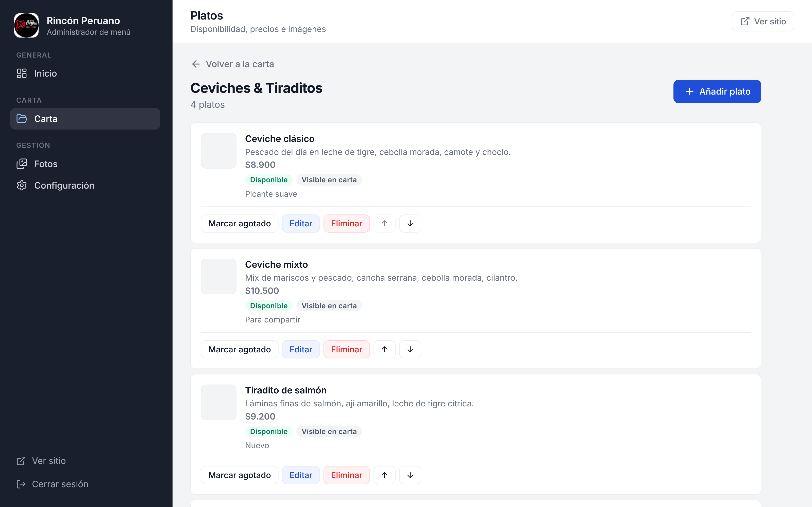The width and height of the screenshot is (812, 507).
Task: Edit the Ceviche mixto dish
Action: point(301,349)
